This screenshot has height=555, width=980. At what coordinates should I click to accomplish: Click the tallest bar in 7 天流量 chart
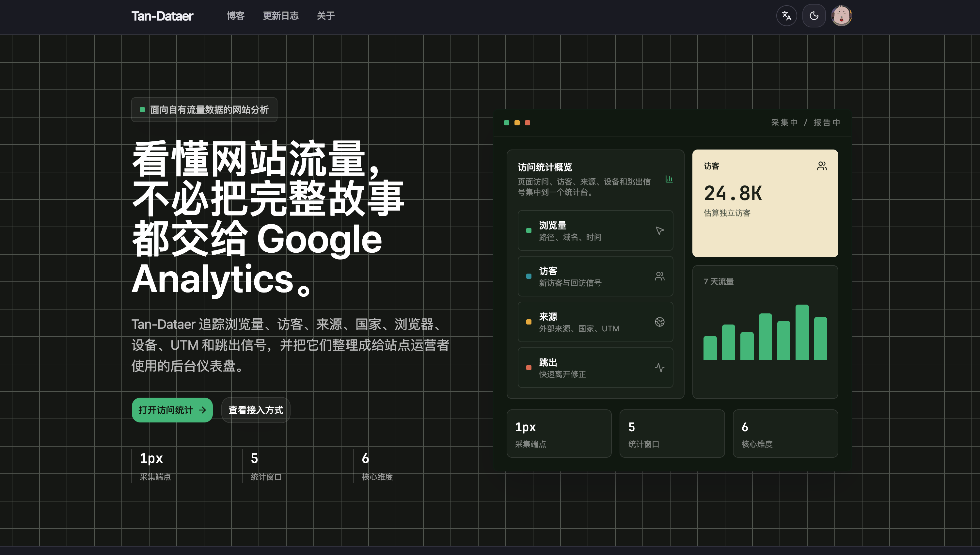802,332
